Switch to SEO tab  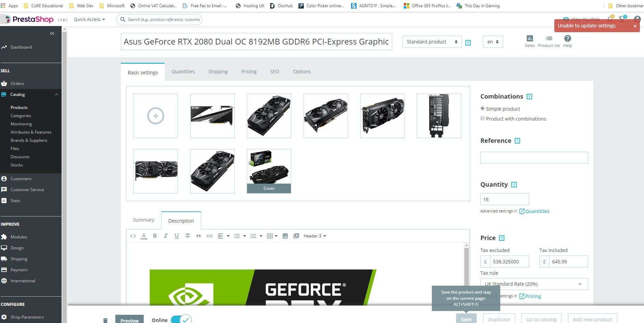(275, 72)
